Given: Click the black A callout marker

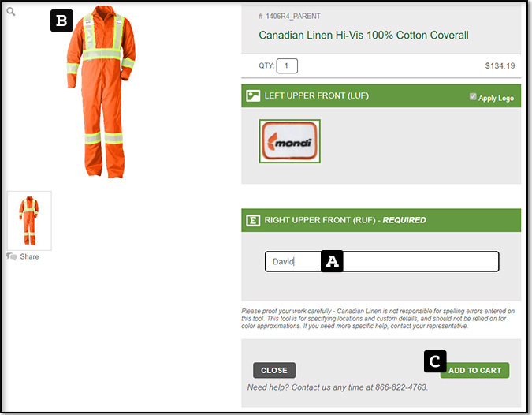Looking at the screenshot, I should point(332,262).
